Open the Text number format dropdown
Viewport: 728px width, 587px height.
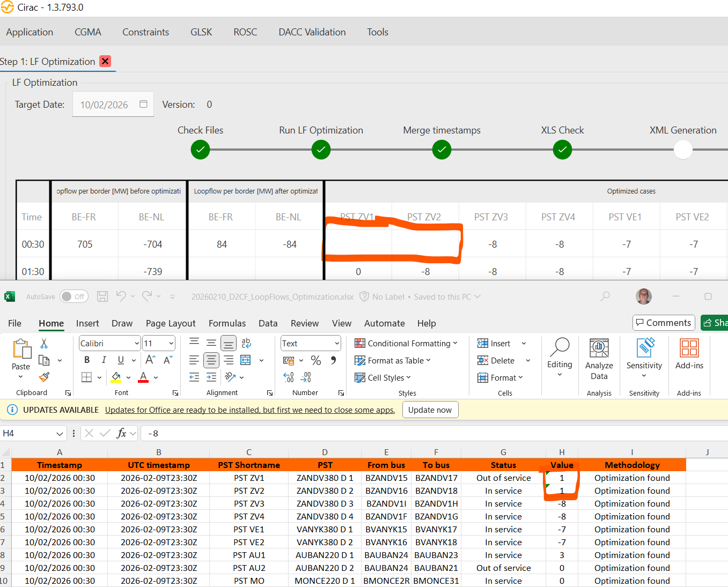coord(337,344)
